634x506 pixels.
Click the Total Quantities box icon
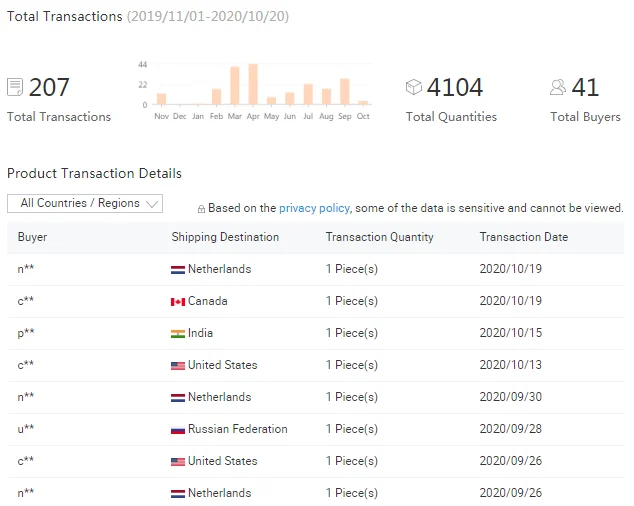(x=414, y=88)
